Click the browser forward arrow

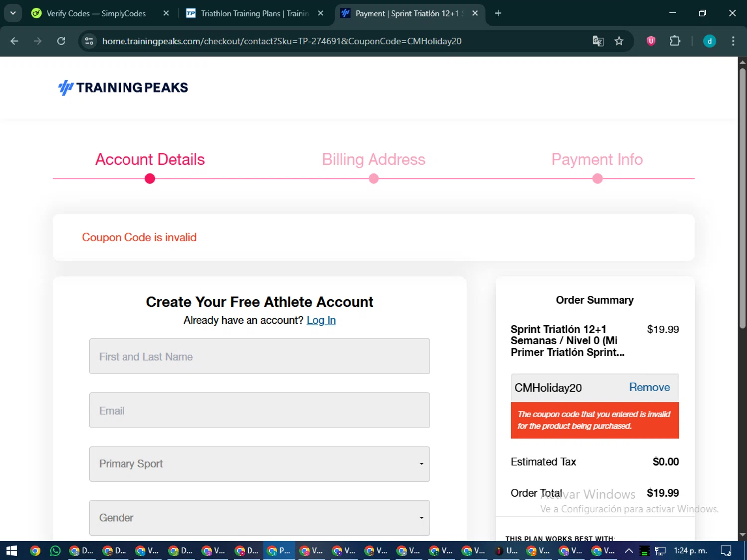point(38,41)
